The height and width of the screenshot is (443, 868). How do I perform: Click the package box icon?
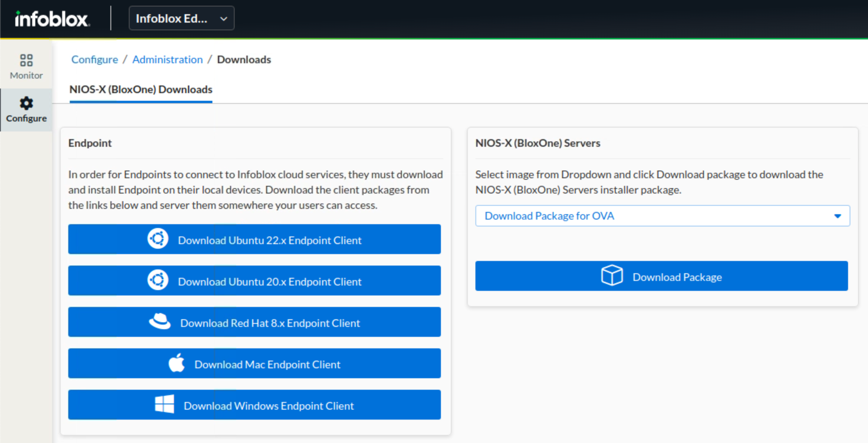tap(612, 276)
